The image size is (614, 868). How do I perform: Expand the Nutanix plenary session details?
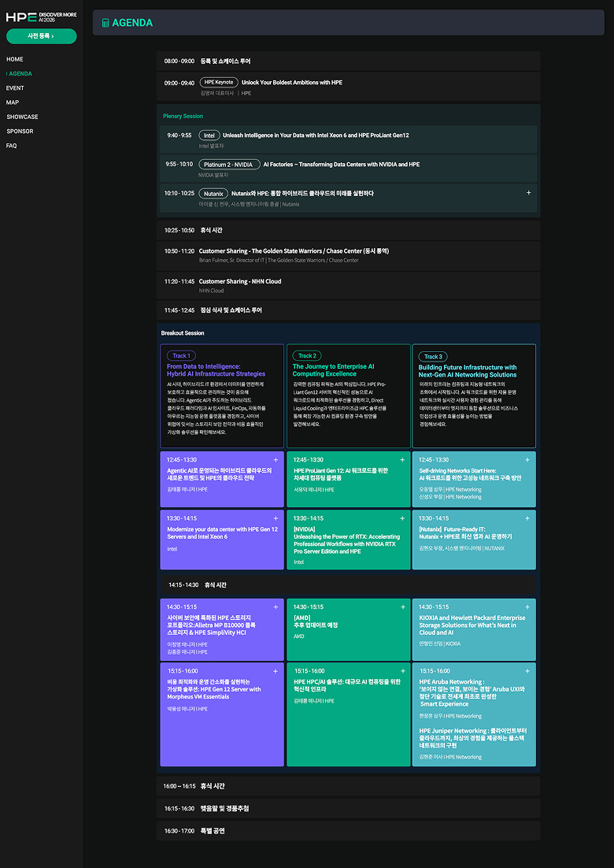(528, 193)
